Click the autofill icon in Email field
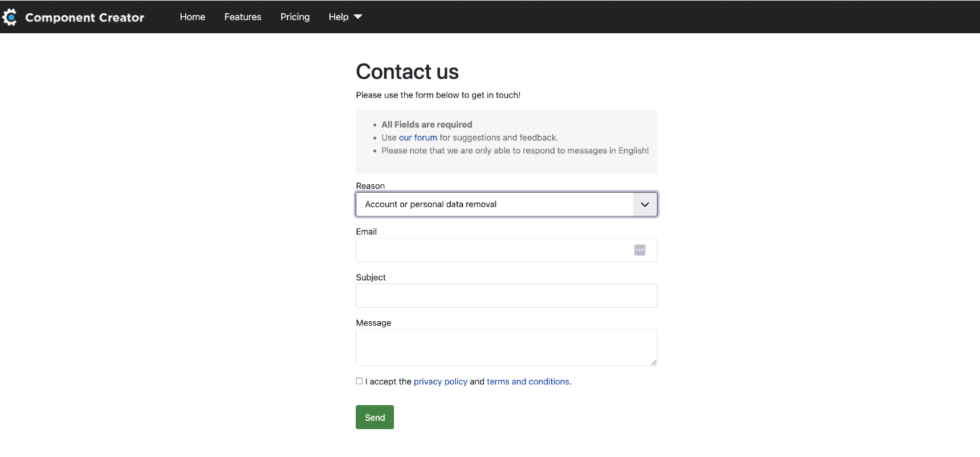 [x=639, y=250]
